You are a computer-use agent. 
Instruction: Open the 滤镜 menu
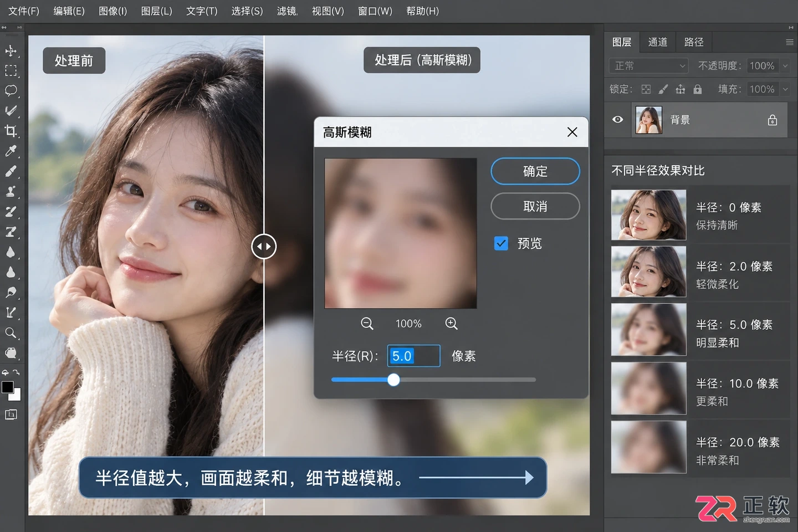click(x=287, y=11)
